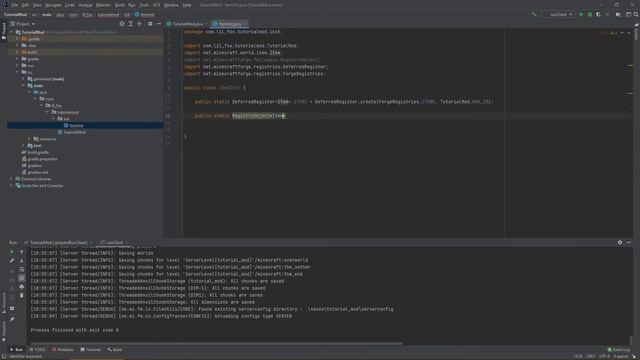Viewport: 640px width, 360px height.
Task: Click Print icon in Run console toolbar
Action: [22, 287]
